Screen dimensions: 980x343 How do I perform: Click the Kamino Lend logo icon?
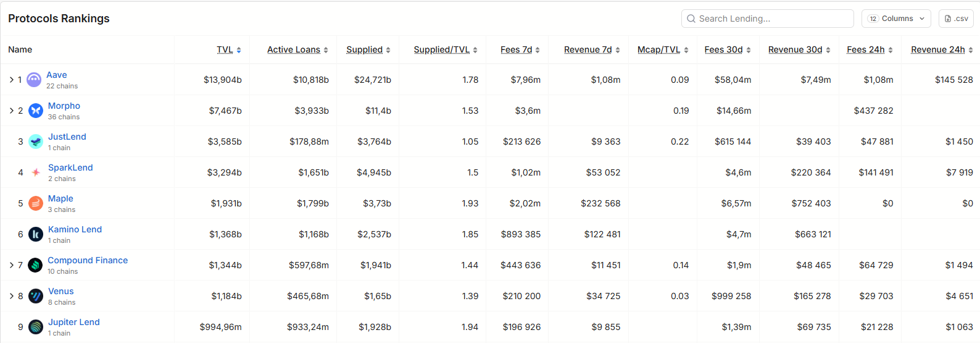pyautogui.click(x=36, y=234)
